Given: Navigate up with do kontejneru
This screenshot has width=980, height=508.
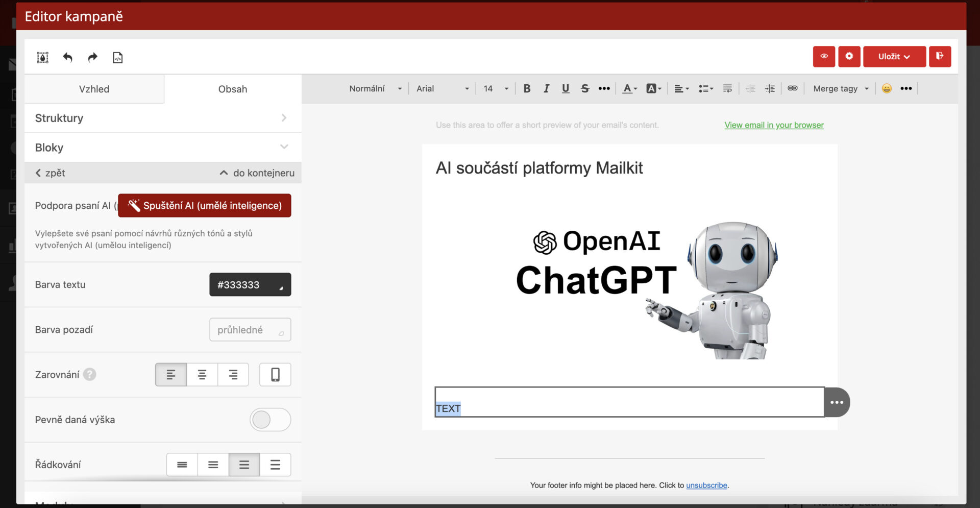Looking at the screenshot, I should point(257,173).
